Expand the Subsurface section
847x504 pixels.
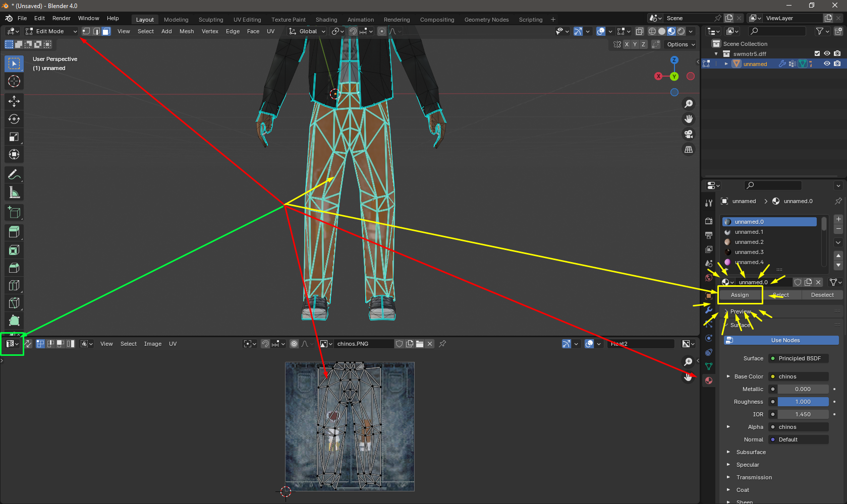coord(751,452)
